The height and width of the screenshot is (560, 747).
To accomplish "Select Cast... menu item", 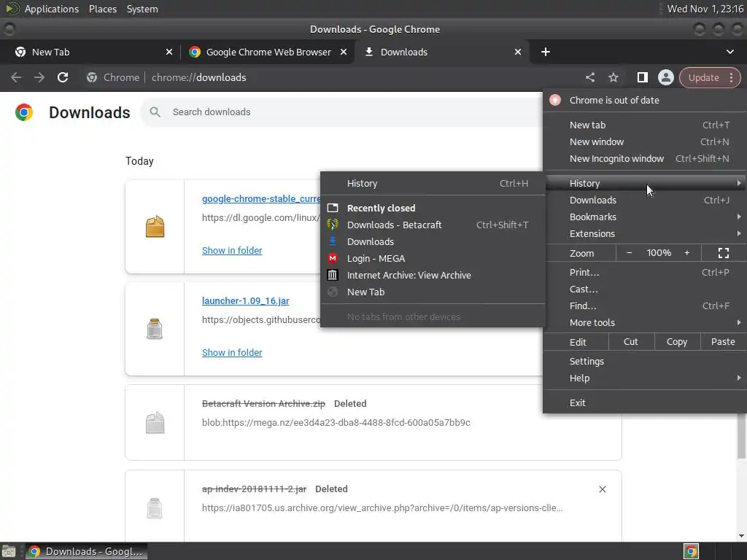I will [645, 289].
